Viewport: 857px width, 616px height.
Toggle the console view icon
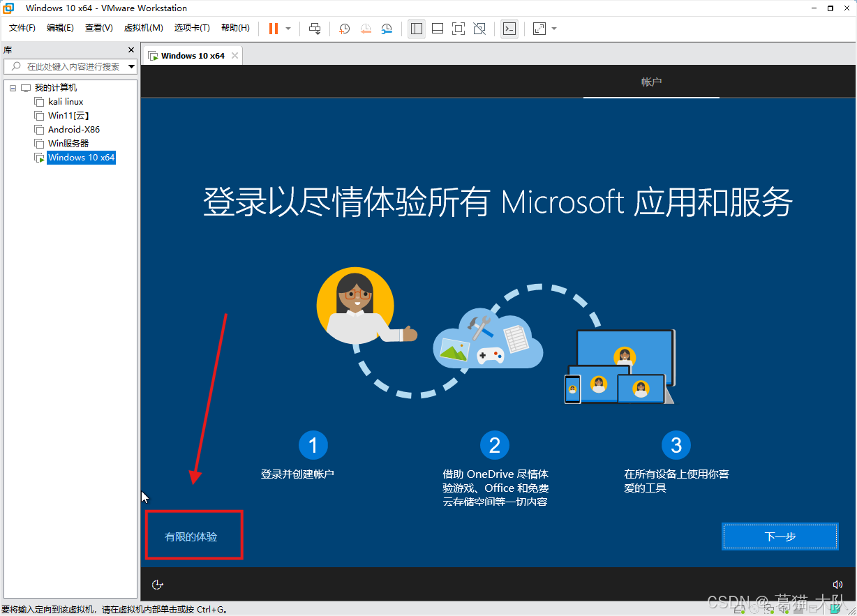click(x=509, y=29)
